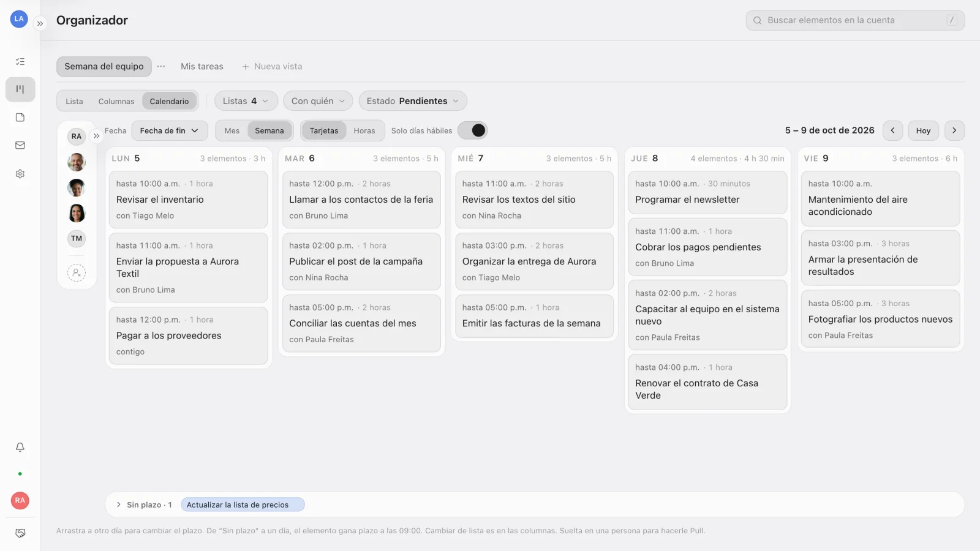The height and width of the screenshot is (551, 980).
Task: Open the task list icon in sidebar
Action: pos(20,61)
